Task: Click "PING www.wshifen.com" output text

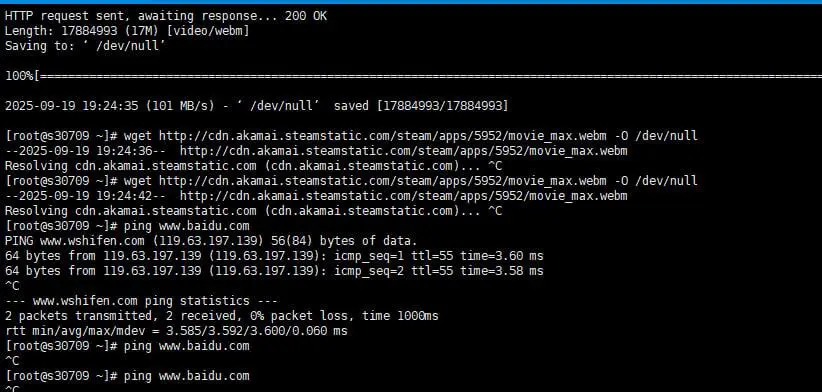Action: tap(74, 242)
